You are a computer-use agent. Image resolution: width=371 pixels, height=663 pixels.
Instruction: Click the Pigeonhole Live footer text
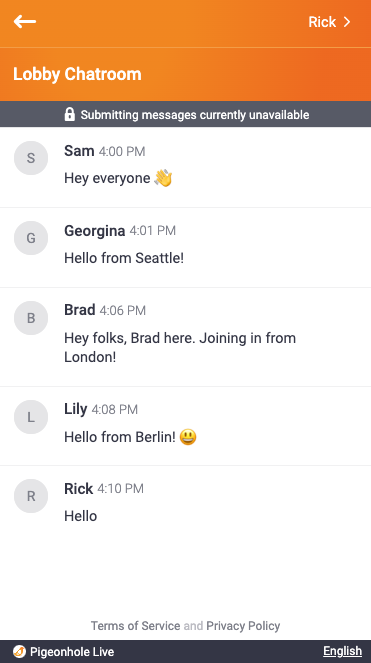[x=72, y=652]
